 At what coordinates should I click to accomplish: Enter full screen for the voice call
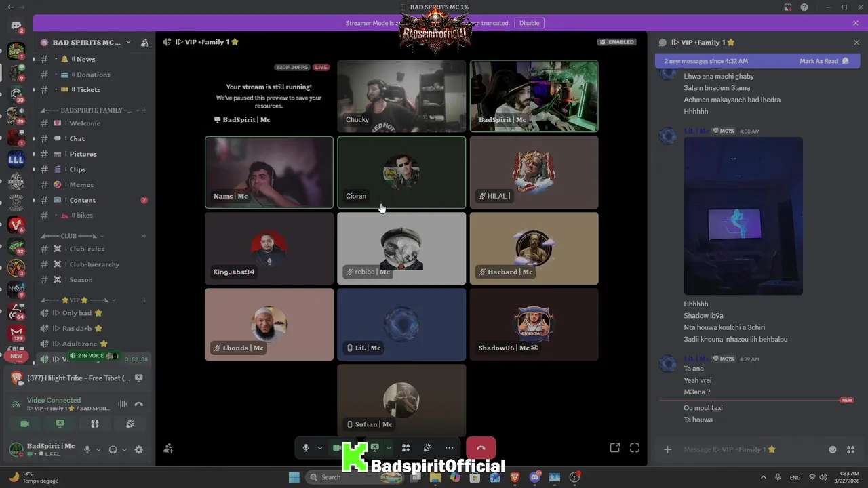(x=635, y=447)
